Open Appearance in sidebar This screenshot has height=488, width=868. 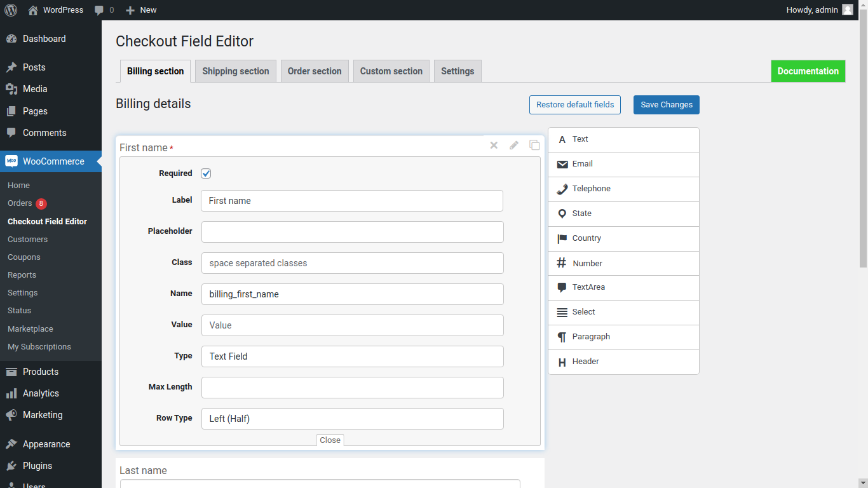(51, 444)
